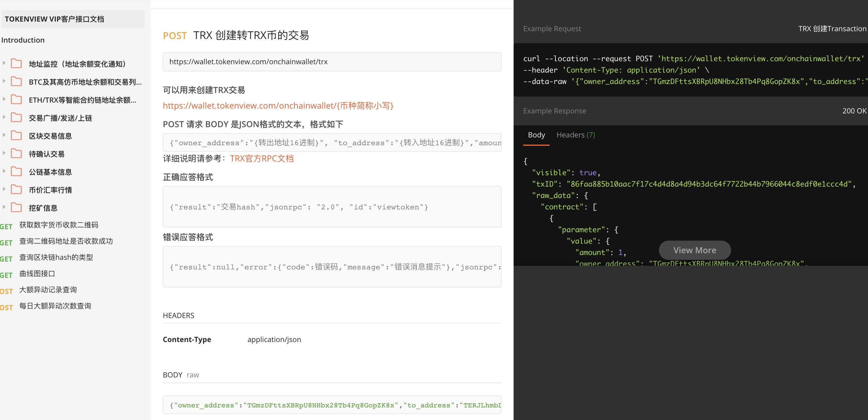Click the 错误应答格式 error code block
The image size is (868, 420).
tap(332, 266)
